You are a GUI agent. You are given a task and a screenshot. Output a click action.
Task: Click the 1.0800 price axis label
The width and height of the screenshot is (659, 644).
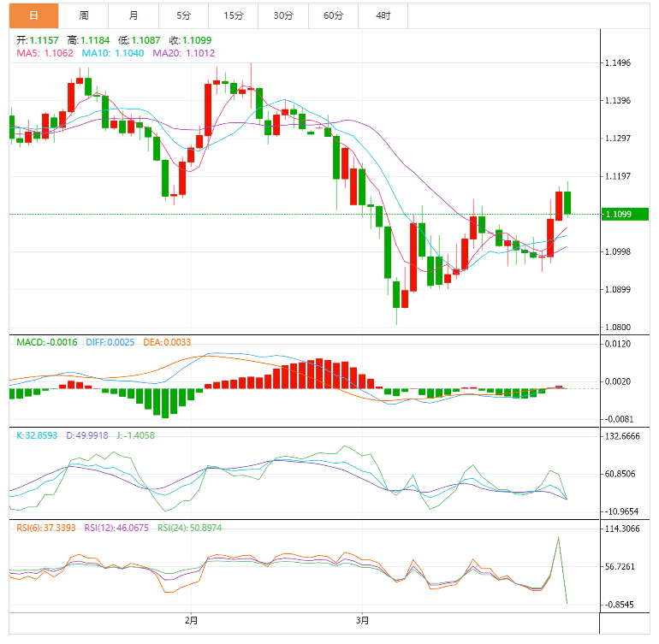click(618, 328)
